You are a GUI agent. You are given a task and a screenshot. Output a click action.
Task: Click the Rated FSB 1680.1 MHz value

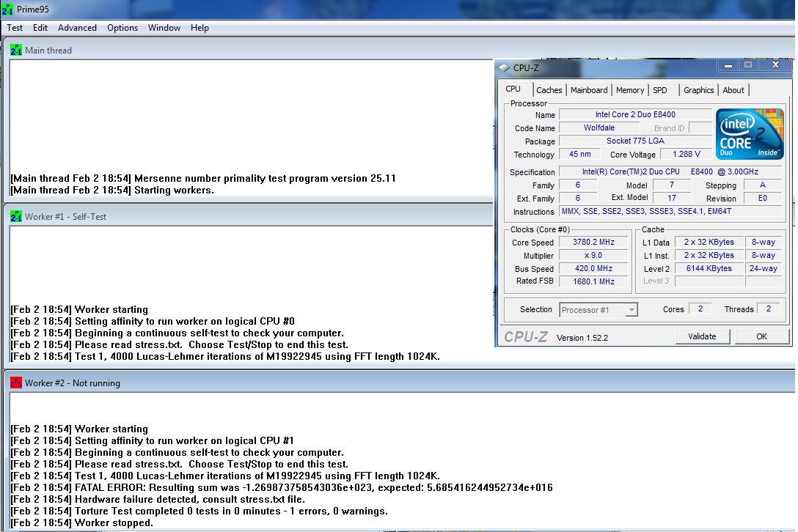click(x=593, y=281)
